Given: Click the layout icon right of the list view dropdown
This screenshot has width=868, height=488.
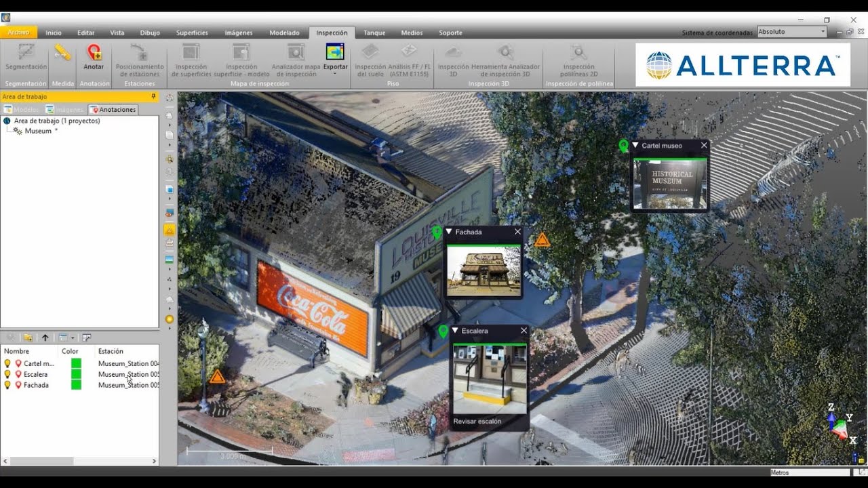Looking at the screenshot, I should pos(87,337).
